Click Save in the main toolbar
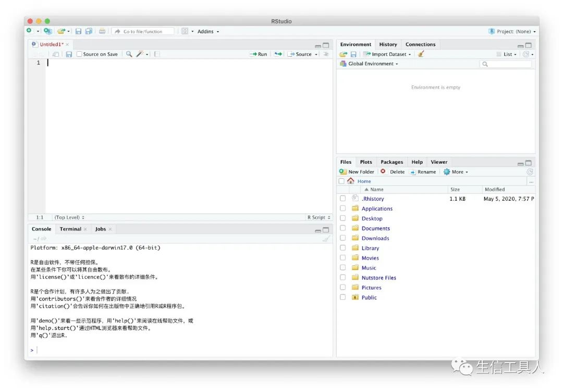The image size is (563, 392). (x=78, y=31)
